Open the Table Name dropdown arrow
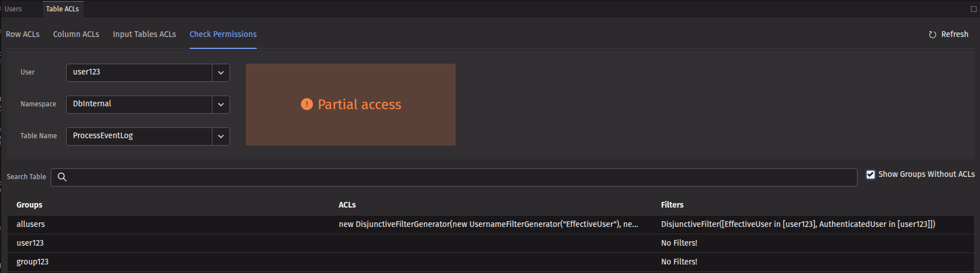 [x=221, y=136]
